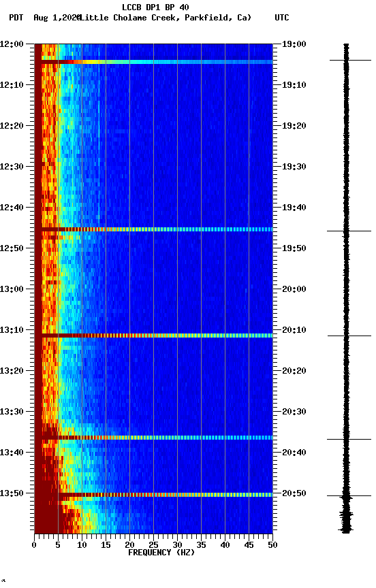Click the "0" frequency axis label
The width and height of the screenshot is (376, 588).
coord(34,545)
